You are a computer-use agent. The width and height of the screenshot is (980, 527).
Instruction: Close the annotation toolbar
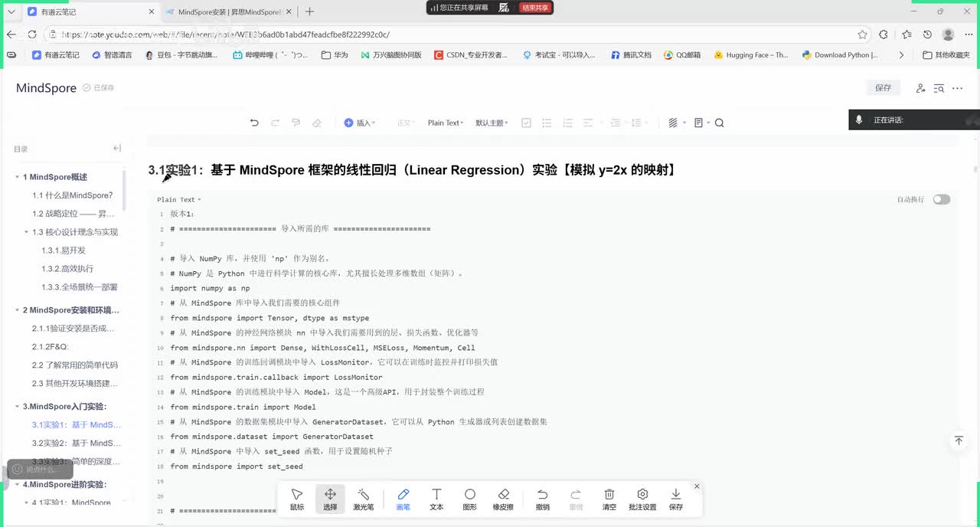697,486
